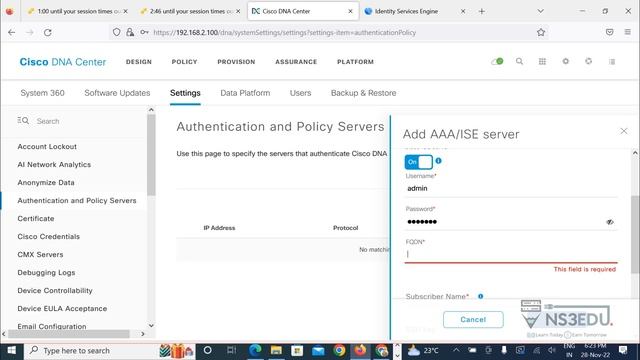Click the Username field containing admin

point(511,189)
